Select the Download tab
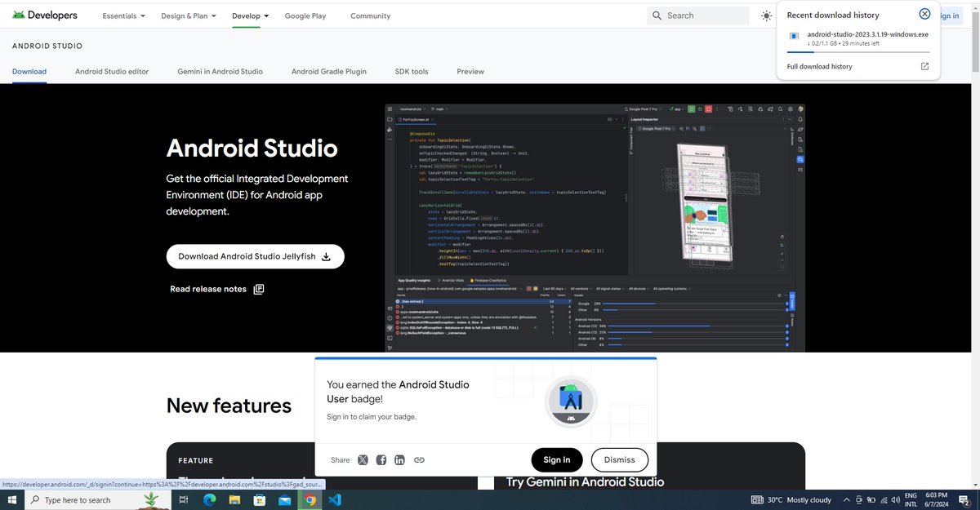The height and width of the screenshot is (510, 980). pyautogui.click(x=29, y=71)
